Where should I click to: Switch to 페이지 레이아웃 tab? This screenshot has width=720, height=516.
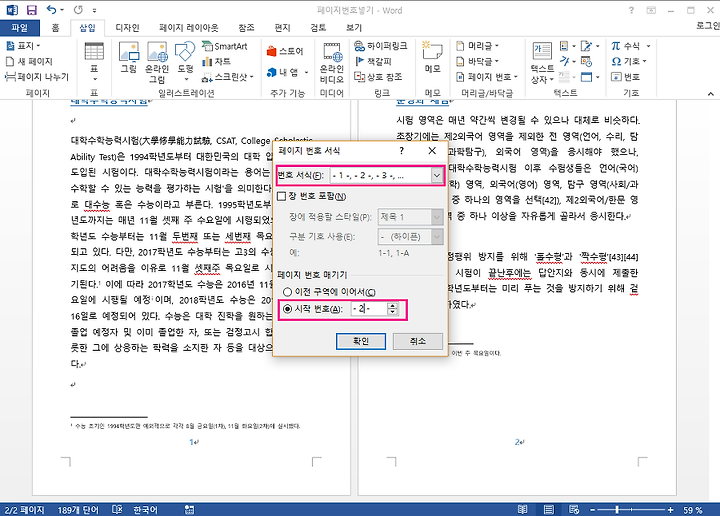[x=189, y=28]
